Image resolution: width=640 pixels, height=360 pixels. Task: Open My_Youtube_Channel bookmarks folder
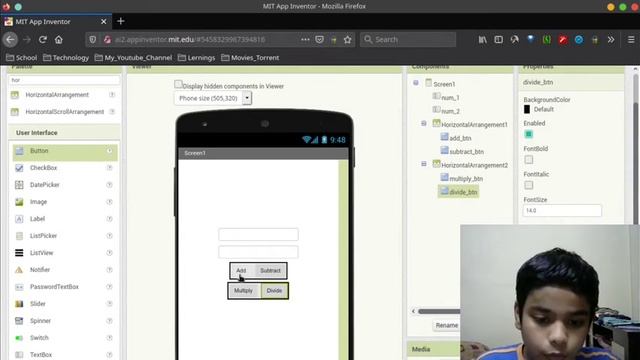[133, 58]
